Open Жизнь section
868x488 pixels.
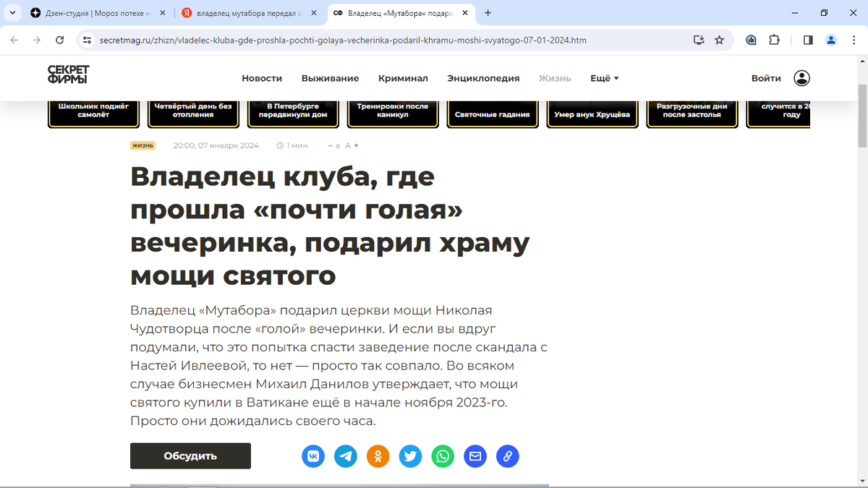[x=555, y=78]
